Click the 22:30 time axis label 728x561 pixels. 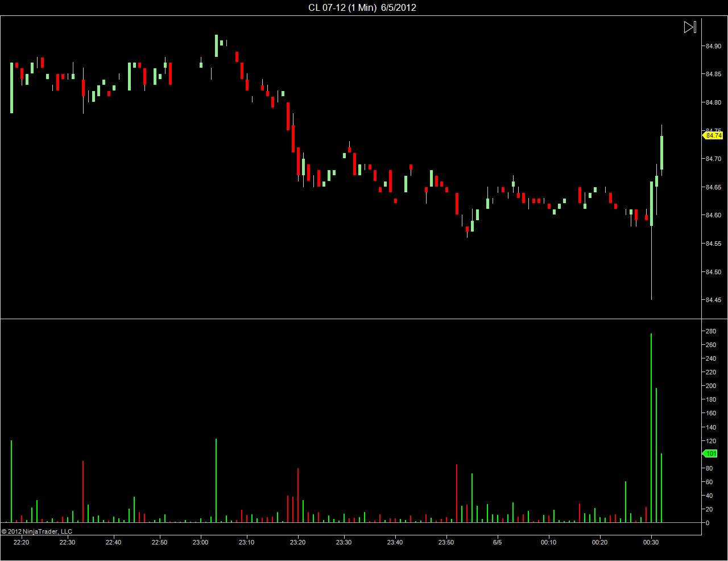point(67,542)
